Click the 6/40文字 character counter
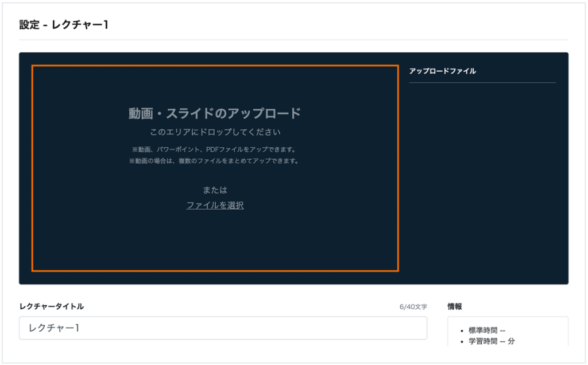 click(x=413, y=307)
